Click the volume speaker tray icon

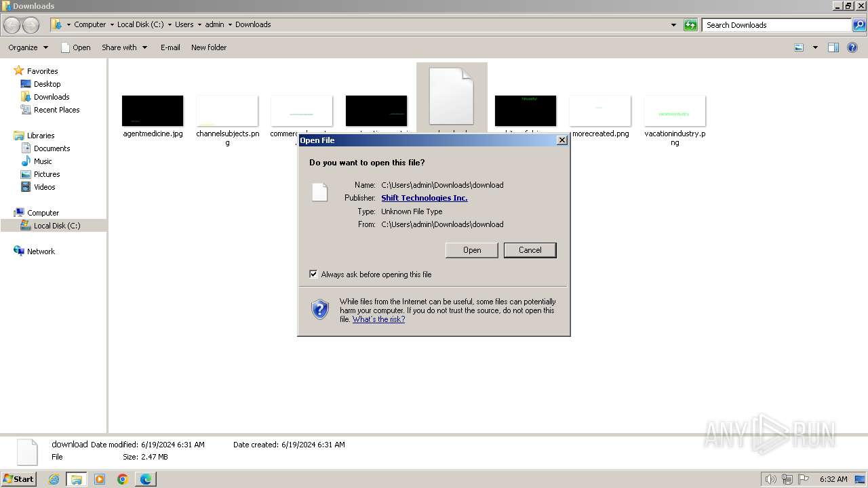pos(770,479)
